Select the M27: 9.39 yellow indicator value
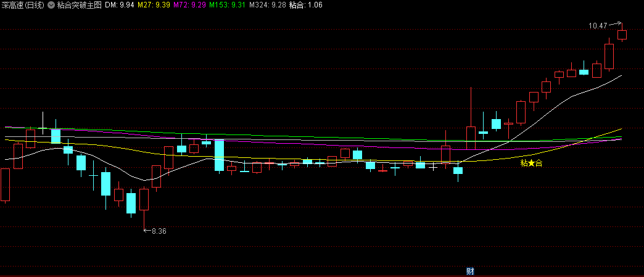This screenshot has height=277, width=644. coord(154,5)
